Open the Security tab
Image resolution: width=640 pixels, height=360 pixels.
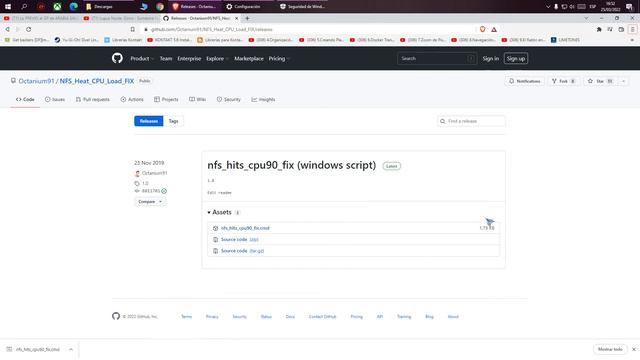pyautogui.click(x=229, y=100)
